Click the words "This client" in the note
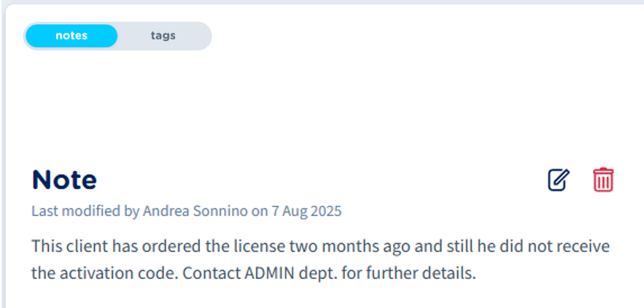The width and height of the screenshot is (644, 308). (x=66, y=246)
